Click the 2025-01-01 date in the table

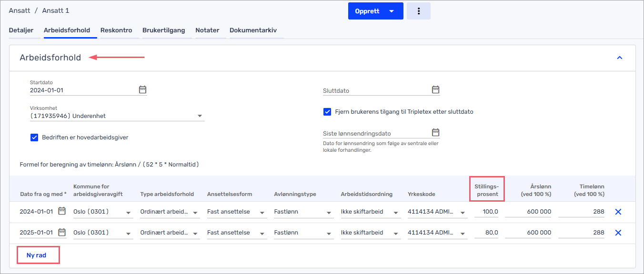tap(37, 233)
